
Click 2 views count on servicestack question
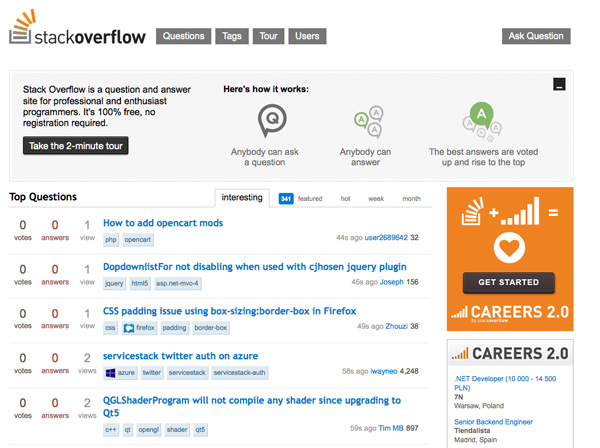click(87, 363)
